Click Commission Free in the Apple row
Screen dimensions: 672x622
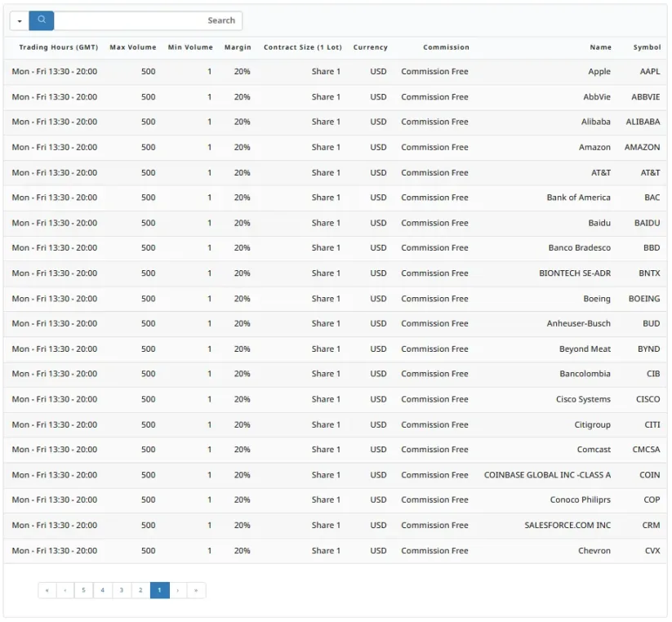434,72
